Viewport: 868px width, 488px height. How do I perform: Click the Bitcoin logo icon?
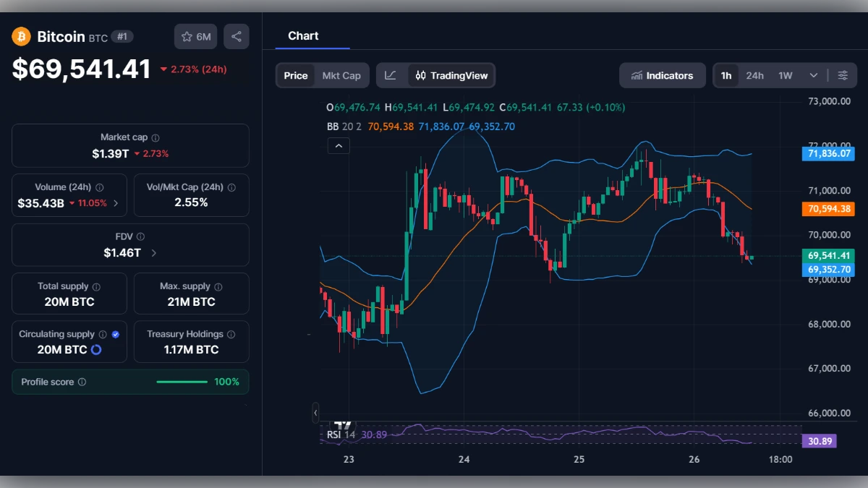tap(20, 36)
